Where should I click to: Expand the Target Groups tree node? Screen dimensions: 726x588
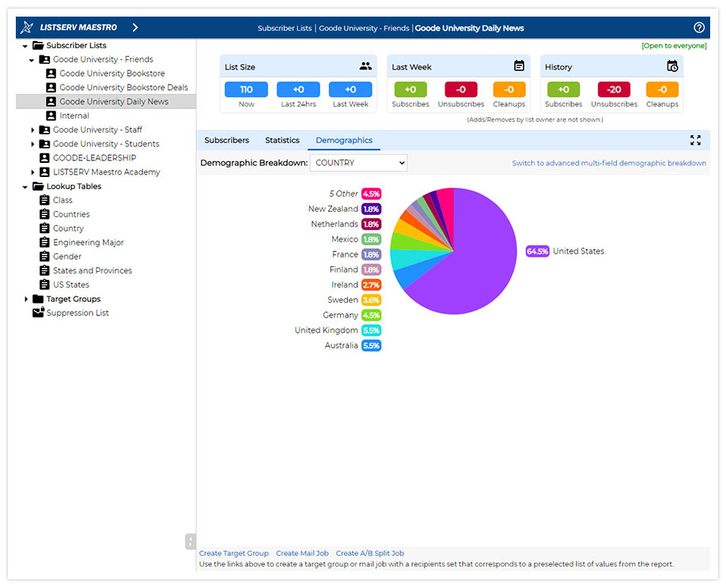coord(26,299)
